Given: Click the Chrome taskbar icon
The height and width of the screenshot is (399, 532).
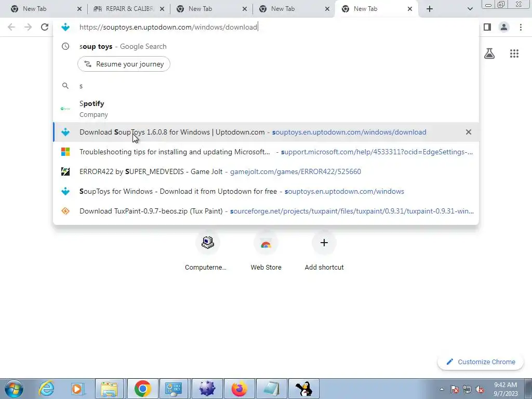Looking at the screenshot, I should pos(142,389).
